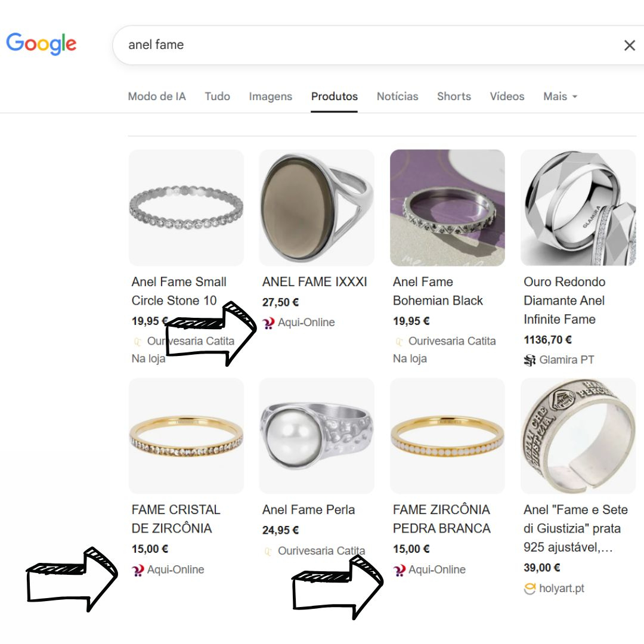Open Anel Fame Small Circle Stone 10 link

pos(179,291)
